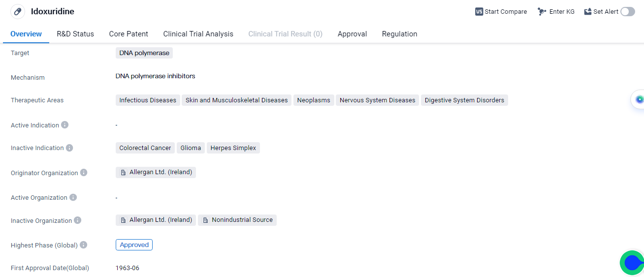Open the floating assistant icon at right edge
Viewport: 644px width, 277px height.
[639, 99]
